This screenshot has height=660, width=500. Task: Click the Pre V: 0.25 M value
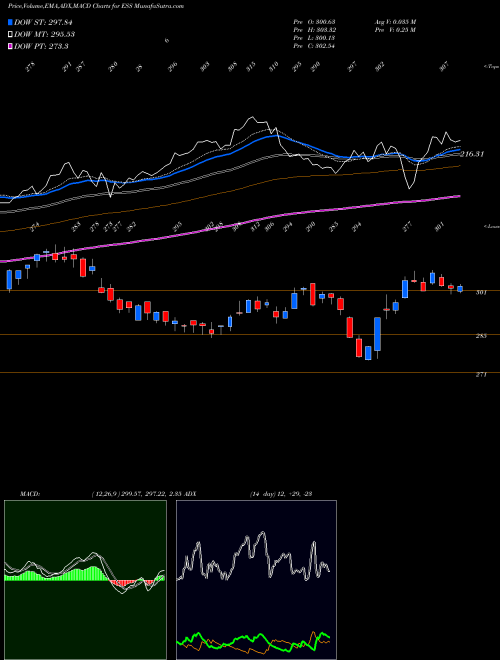[395, 30]
